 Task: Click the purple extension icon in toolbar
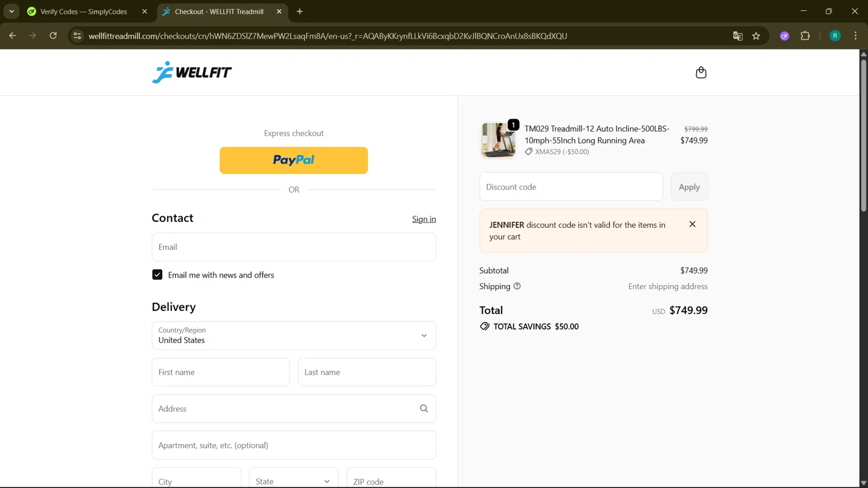(x=785, y=36)
